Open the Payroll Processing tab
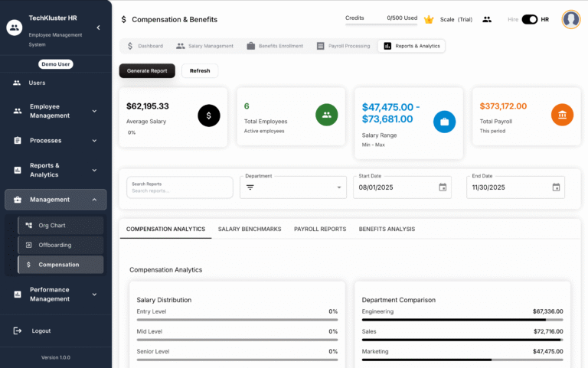 [x=342, y=46]
